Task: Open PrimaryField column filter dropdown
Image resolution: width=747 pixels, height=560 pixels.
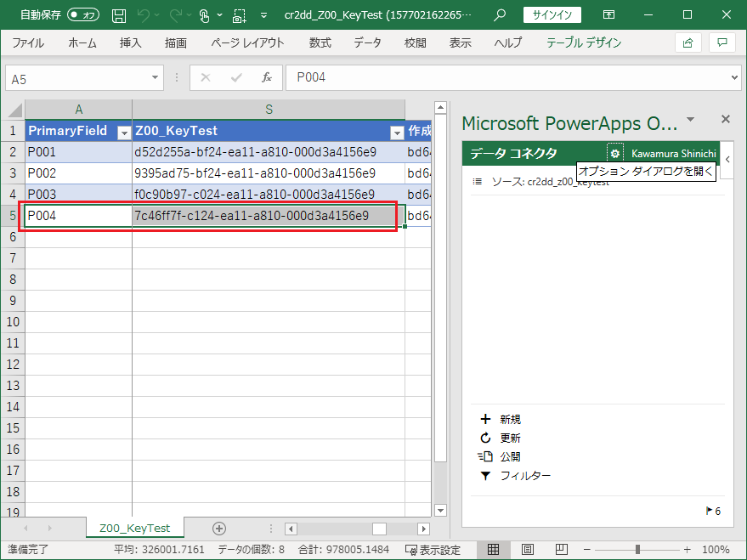Action: tap(123, 132)
